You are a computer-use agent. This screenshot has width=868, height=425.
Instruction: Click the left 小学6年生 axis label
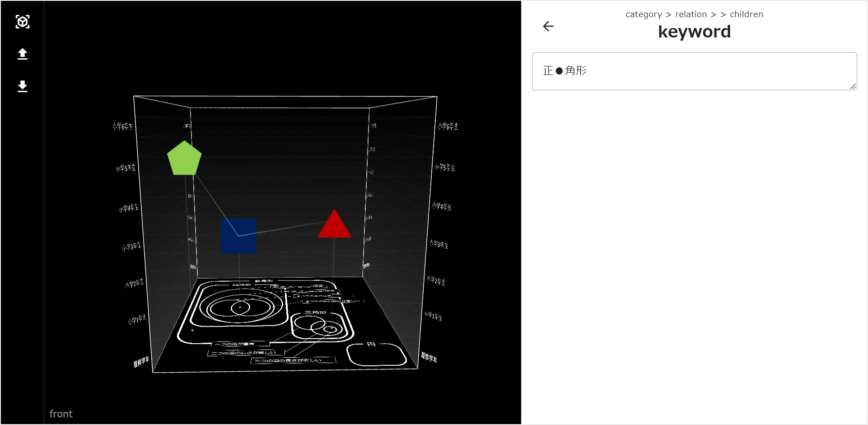coord(122,126)
